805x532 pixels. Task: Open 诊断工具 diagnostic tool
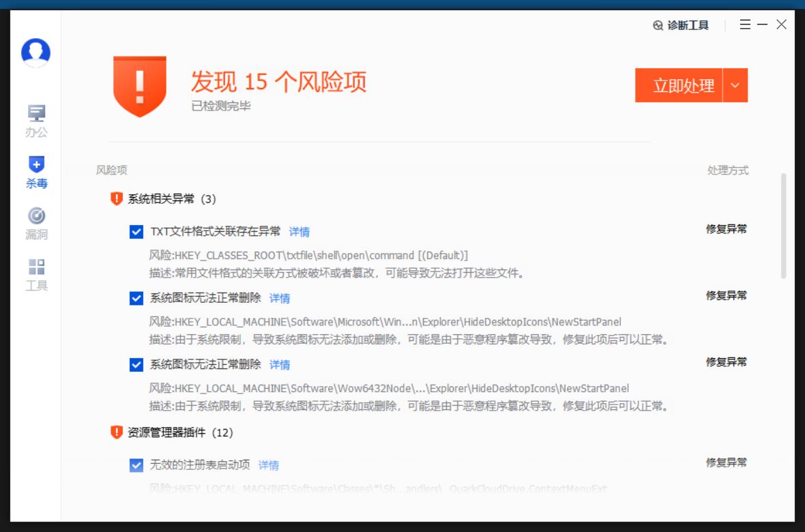click(681, 25)
